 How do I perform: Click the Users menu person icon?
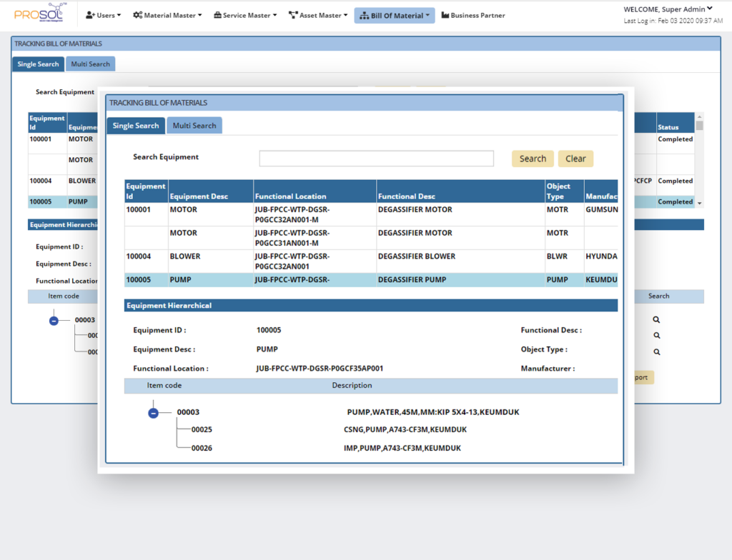coord(88,15)
